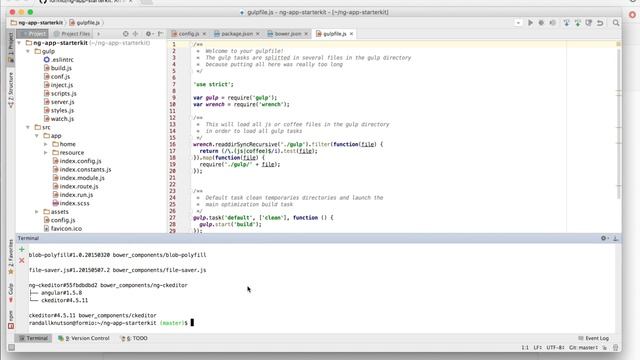This screenshot has height=360, width=640.
Task: Expand the assets folder
Action: [37, 212]
